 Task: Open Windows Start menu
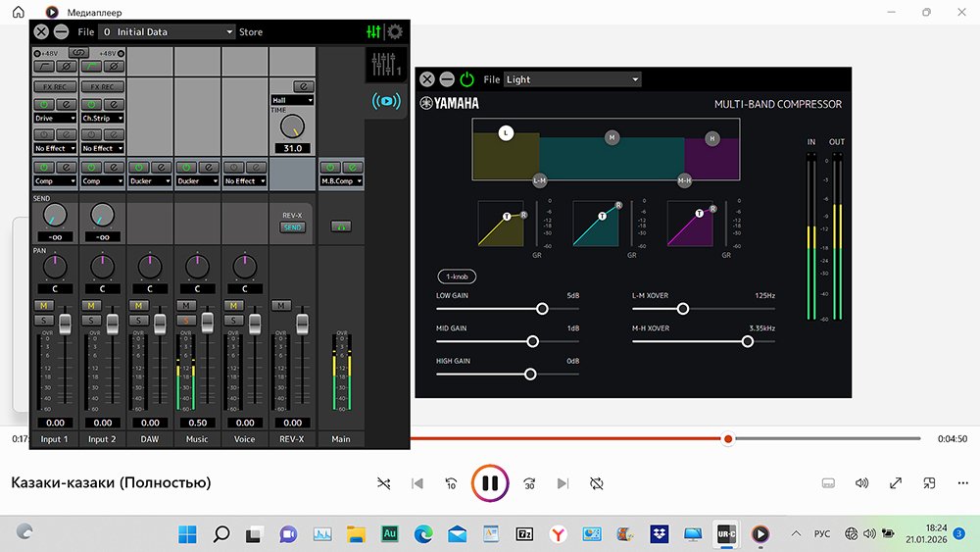[187, 534]
